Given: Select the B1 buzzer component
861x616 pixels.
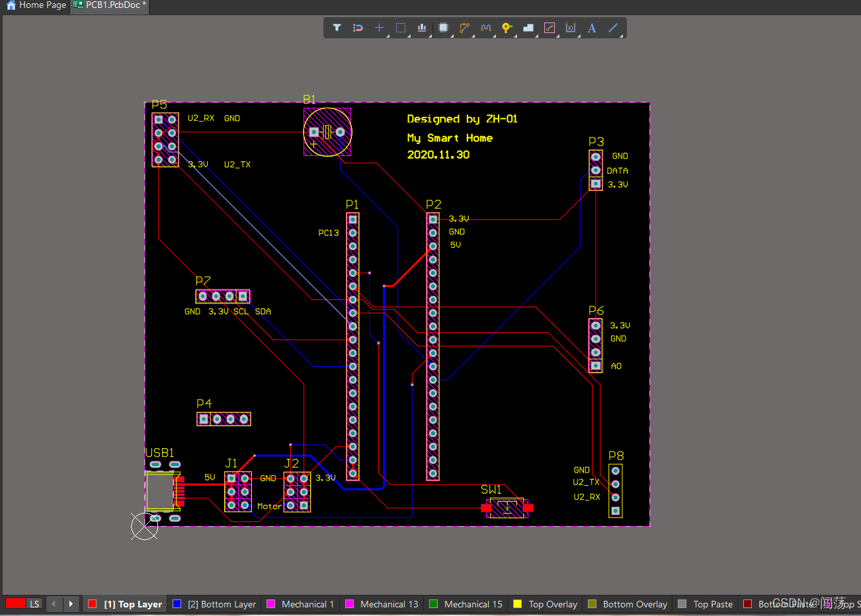Looking at the screenshot, I should coord(327,132).
